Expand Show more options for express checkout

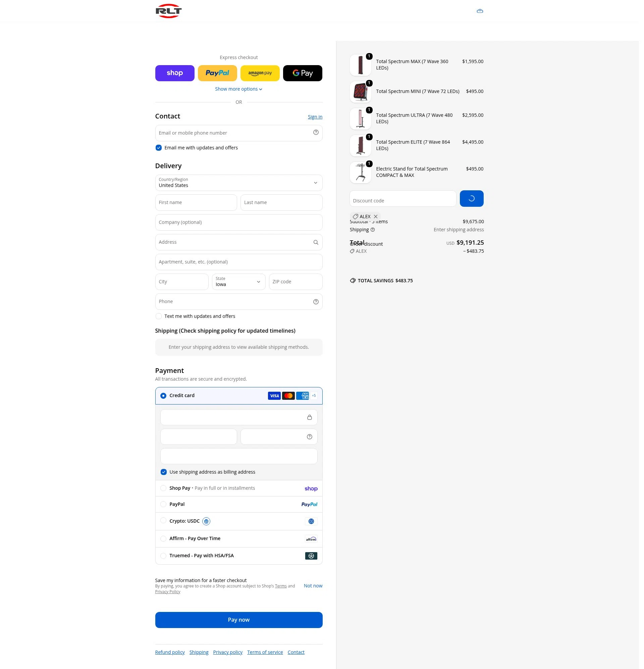coord(239,89)
